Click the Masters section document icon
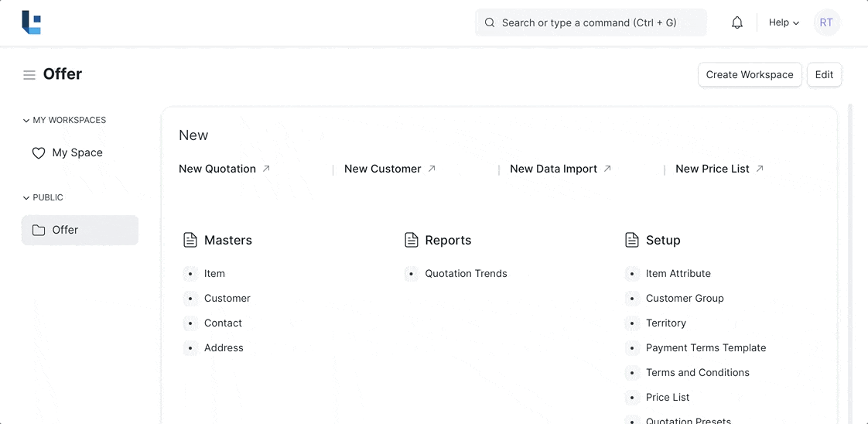 coord(190,240)
